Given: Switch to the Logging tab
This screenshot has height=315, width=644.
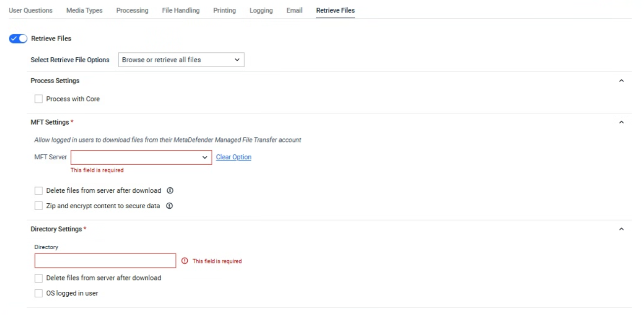Looking at the screenshot, I should (x=261, y=10).
